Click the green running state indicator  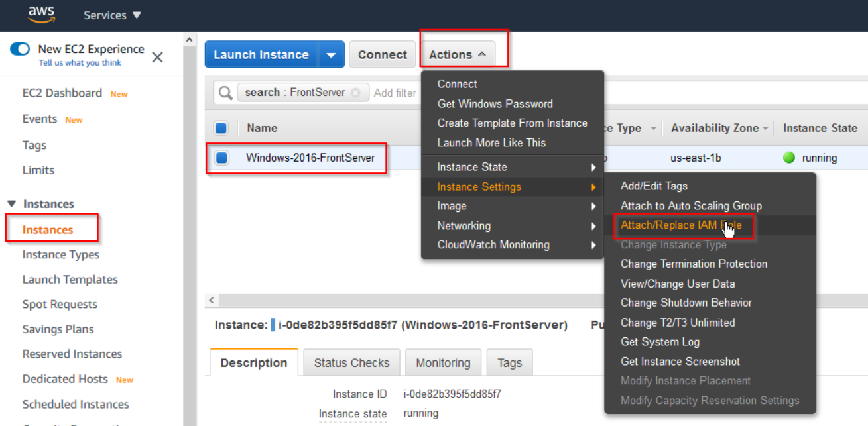click(788, 158)
